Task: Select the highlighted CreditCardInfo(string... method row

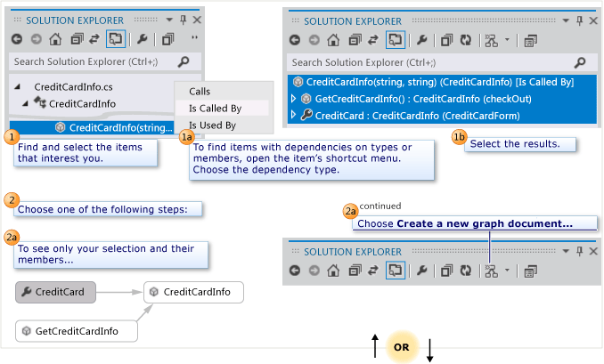Action: coord(92,128)
